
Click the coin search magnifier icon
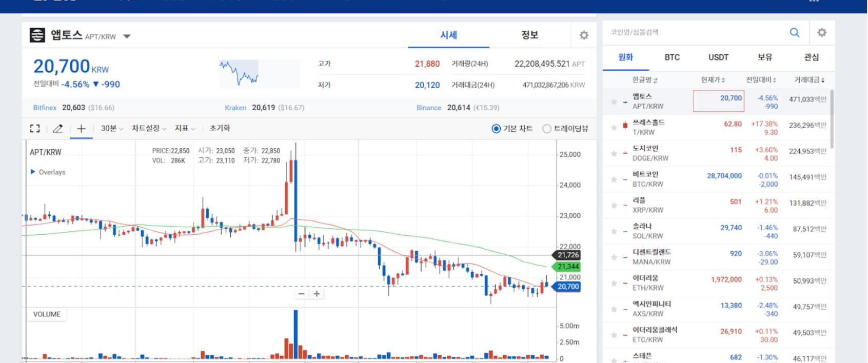[794, 33]
